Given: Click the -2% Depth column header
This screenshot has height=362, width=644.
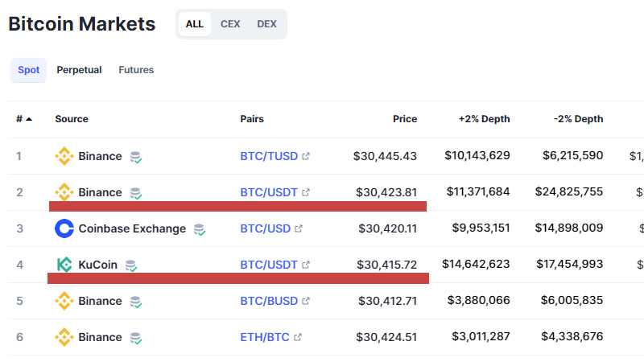Looking at the screenshot, I should click(578, 119).
